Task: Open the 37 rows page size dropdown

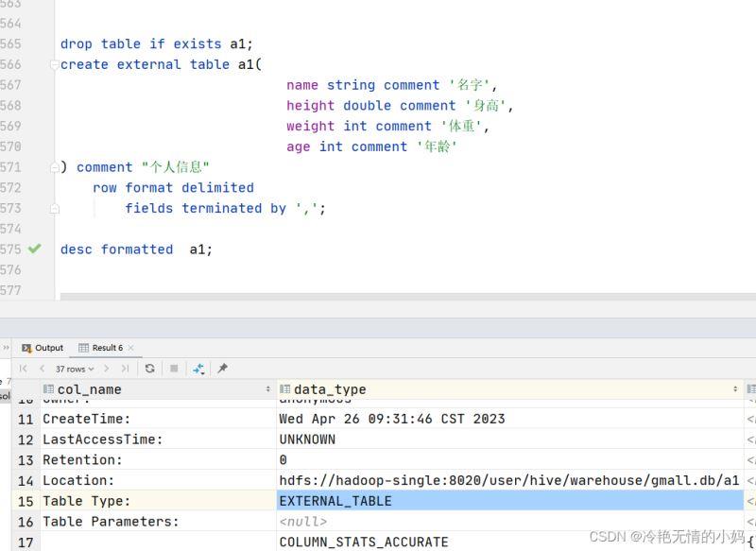Action: (x=74, y=369)
